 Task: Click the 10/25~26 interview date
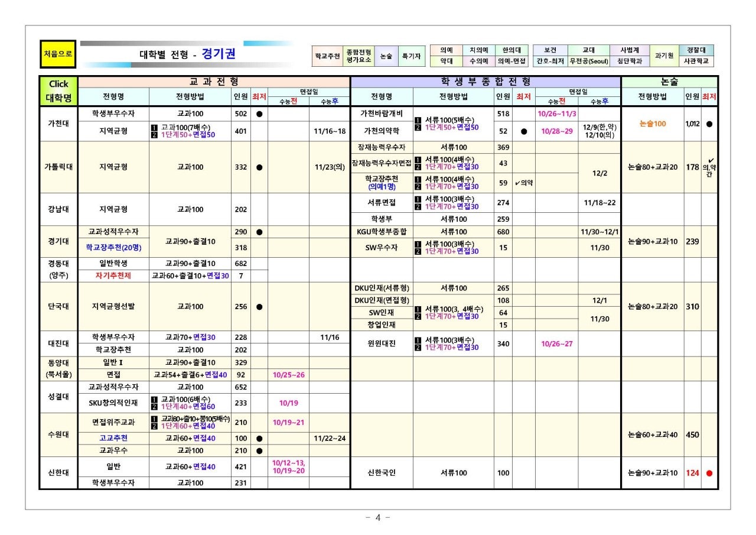pyautogui.click(x=288, y=375)
